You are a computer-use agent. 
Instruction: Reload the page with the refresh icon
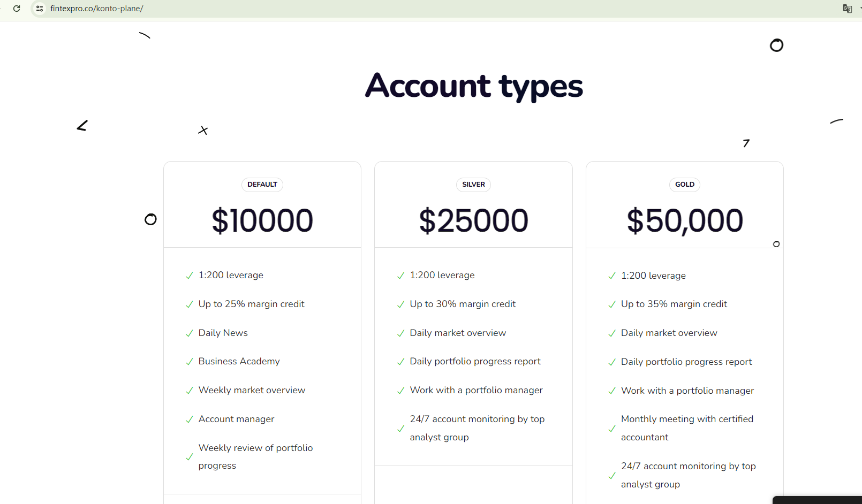(x=17, y=9)
